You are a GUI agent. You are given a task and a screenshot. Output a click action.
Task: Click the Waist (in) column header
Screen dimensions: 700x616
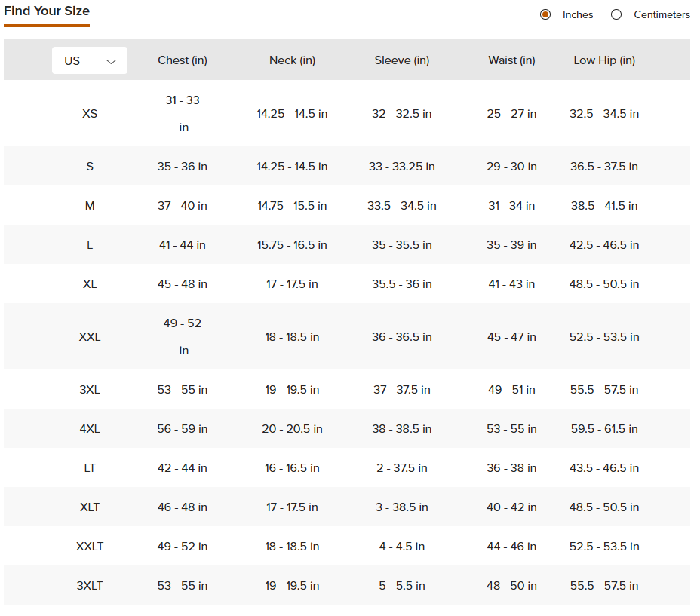[511, 60]
